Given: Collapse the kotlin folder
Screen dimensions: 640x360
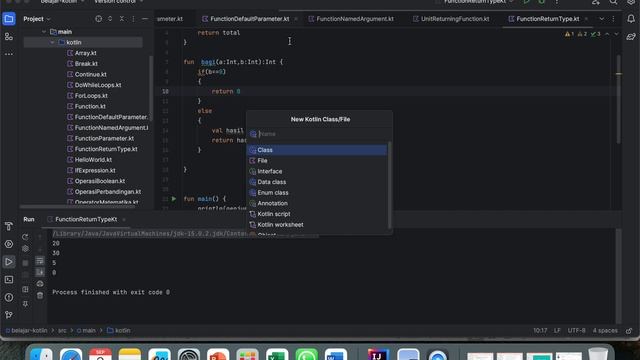Looking at the screenshot, I should tap(52, 42).
